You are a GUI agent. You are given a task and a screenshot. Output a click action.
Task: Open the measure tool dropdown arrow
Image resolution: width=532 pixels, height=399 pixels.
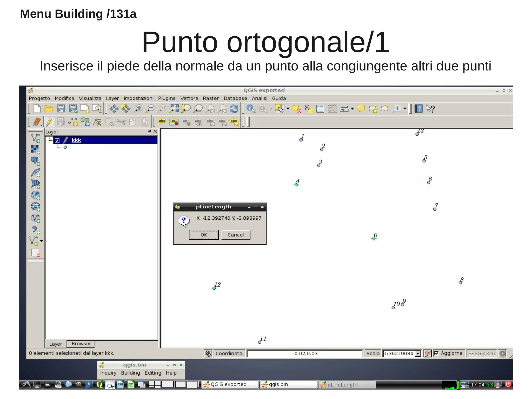[353, 109]
